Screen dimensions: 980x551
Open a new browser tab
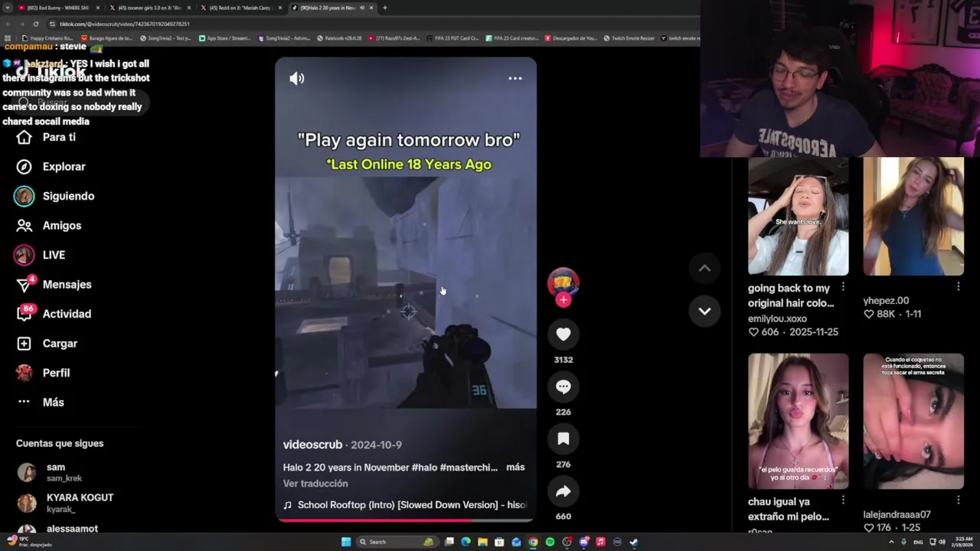click(x=384, y=8)
